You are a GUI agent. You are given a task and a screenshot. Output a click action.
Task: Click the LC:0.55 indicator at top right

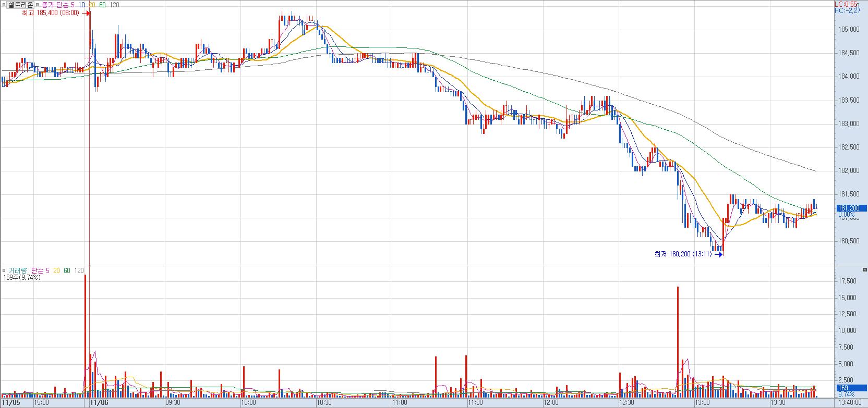point(845,4)
